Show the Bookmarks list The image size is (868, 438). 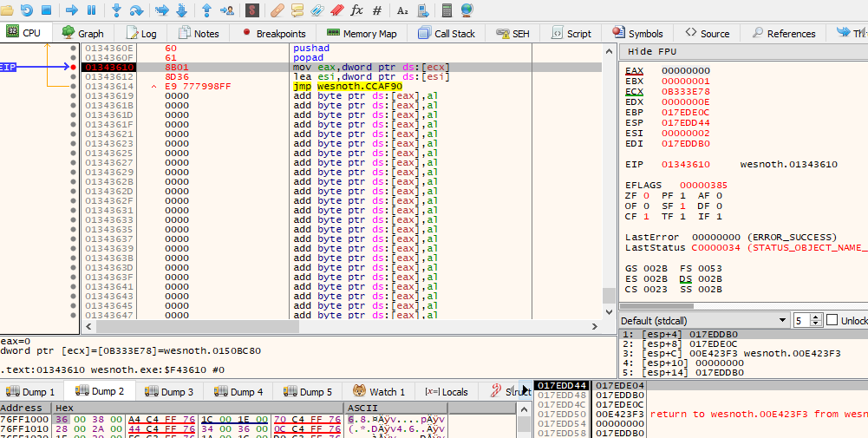337,10
